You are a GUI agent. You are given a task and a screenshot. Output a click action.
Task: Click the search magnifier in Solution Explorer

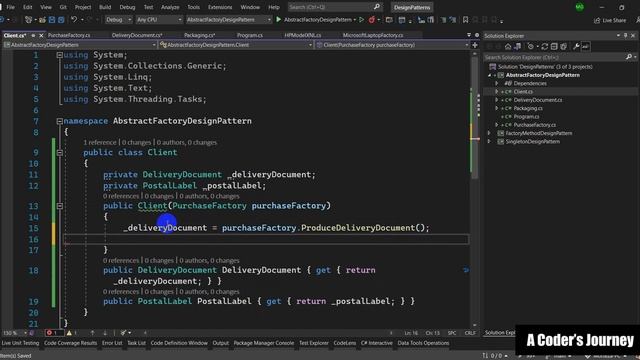tap(629, 57)
